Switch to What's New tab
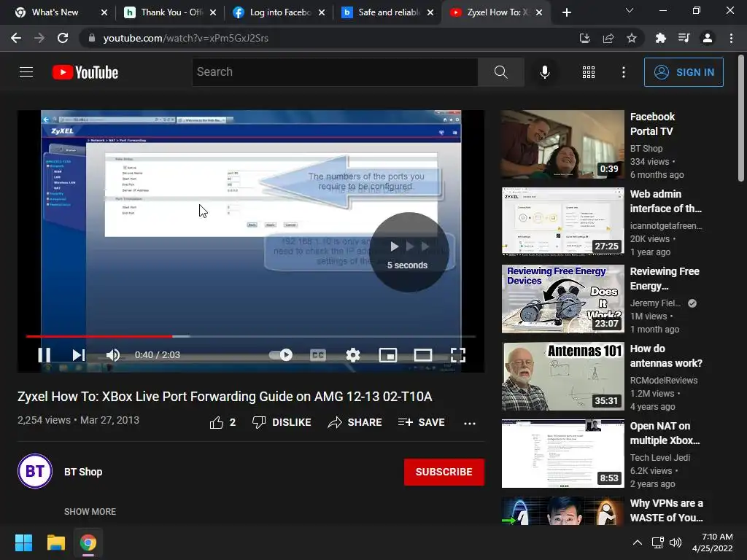747x560 pixels. [x=55, y=12]
